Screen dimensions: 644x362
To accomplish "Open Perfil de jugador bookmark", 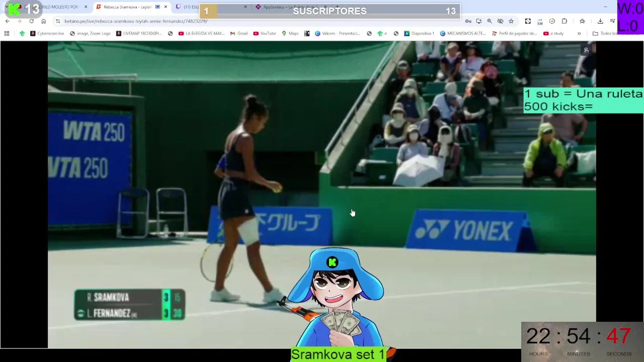I will [x=514, y=33].
